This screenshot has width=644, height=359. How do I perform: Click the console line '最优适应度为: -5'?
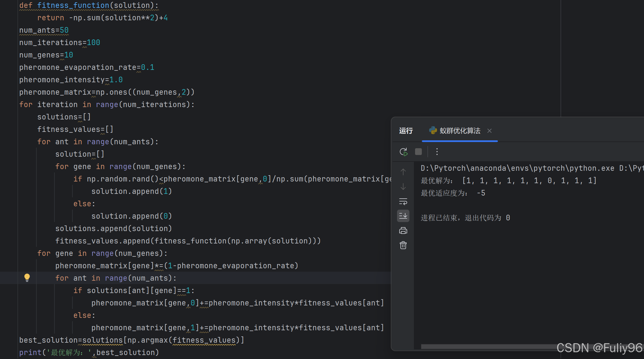[453, 193]
